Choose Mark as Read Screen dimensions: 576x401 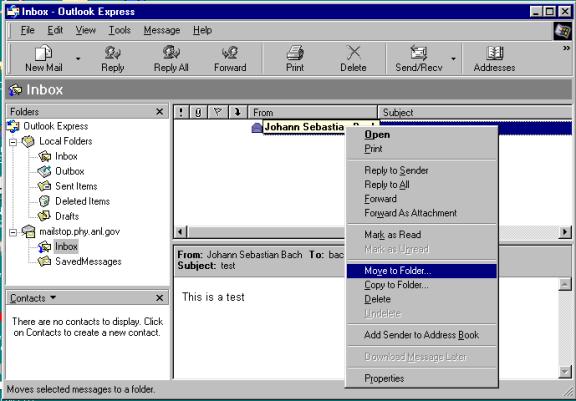coord(421,235)
